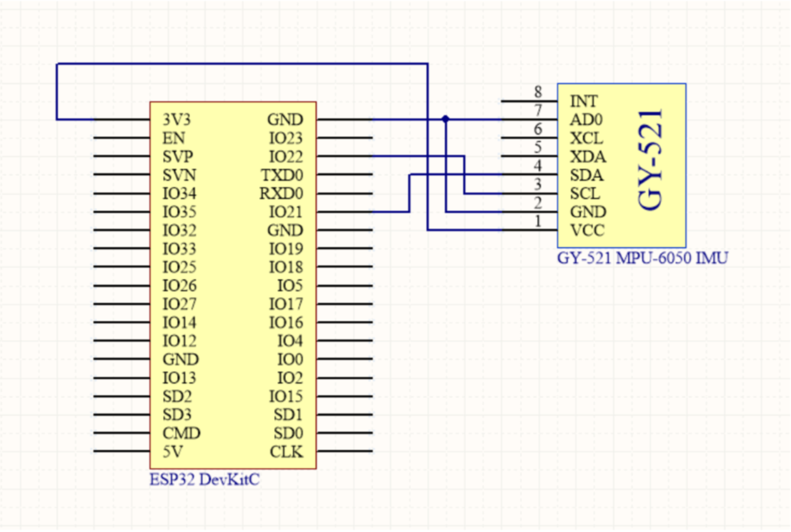Screen dimensions: 791x532
Task: Select the SDA pin label on GY-521
Action: pos(586,175)
